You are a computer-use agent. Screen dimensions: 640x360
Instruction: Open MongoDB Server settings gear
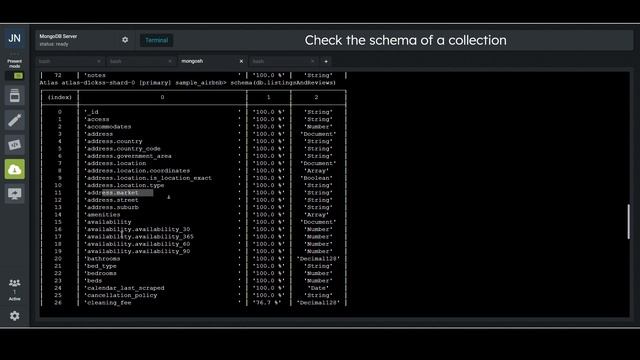125,40
